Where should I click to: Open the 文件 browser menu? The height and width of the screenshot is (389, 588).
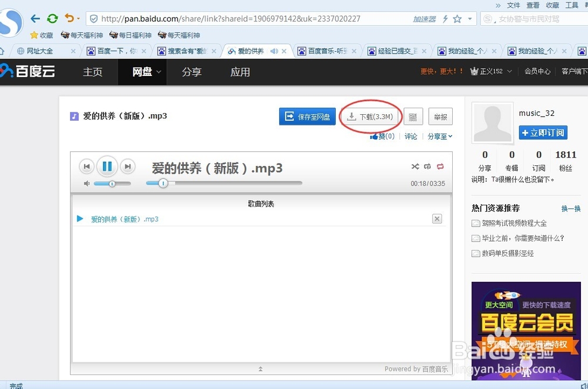[513, 5]
